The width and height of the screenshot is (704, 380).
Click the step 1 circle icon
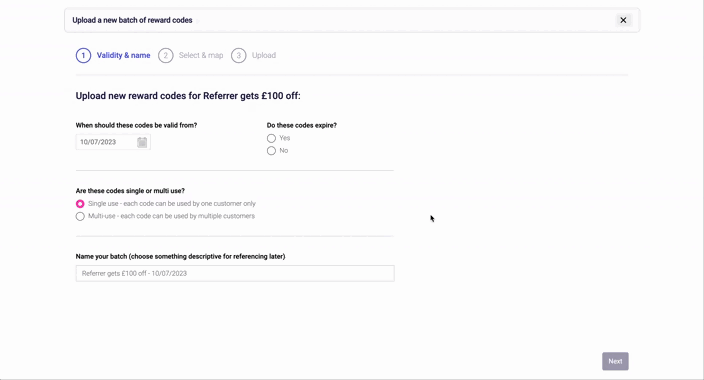tap(84, 55)
